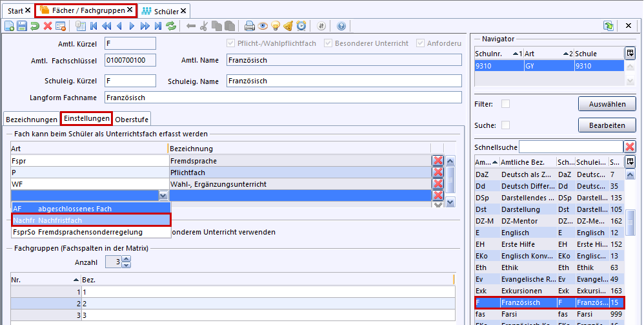The height and width of the screenshot is (325, 644).
Task: Open help with the question mark icon
Action: [341, 26]
